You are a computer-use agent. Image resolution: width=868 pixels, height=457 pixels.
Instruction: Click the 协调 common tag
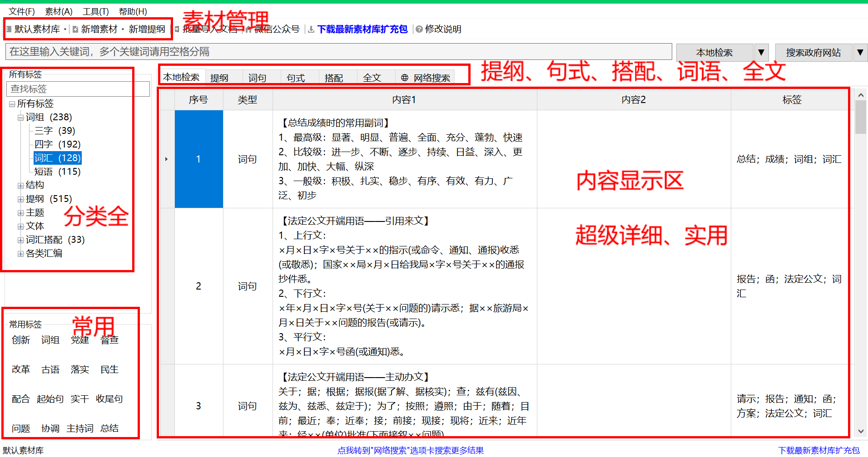point(50,428)
